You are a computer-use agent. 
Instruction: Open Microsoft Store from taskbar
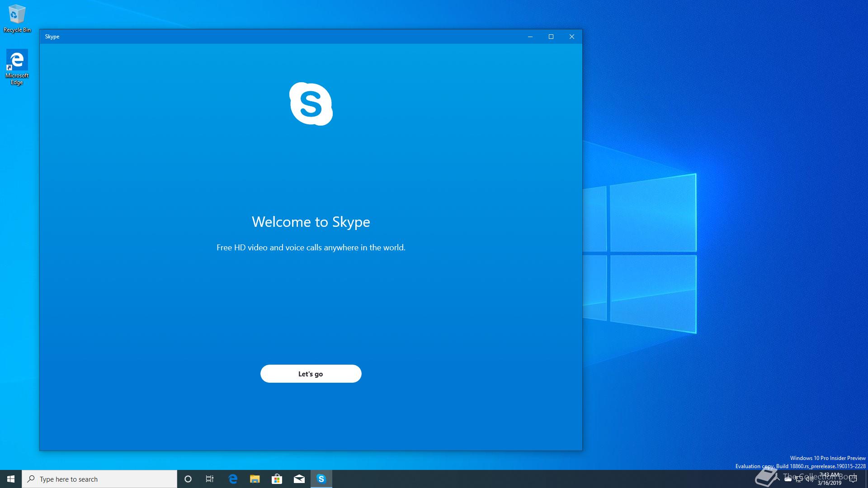click(x=277, y=479)
